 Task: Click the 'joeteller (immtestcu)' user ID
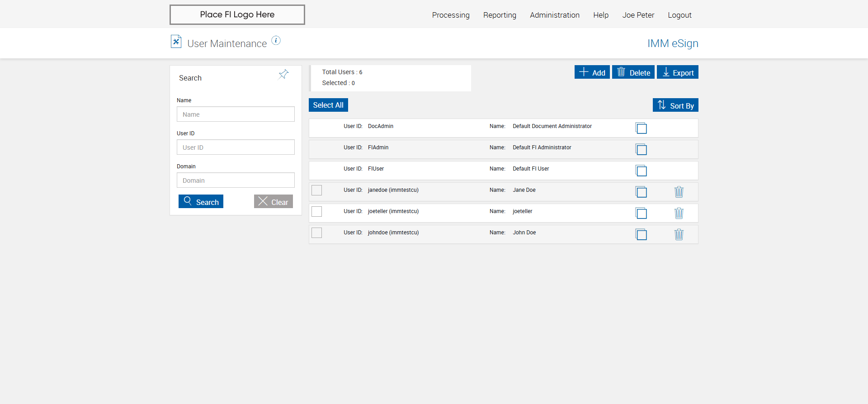point(393,211)
